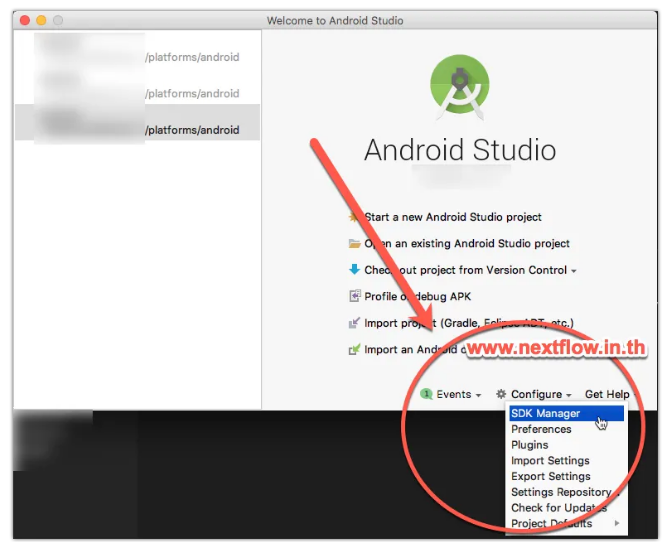The height and width of the screenshot is (542, 663).
Task: Click the Import project Gradle icon
Action: coord(354,323)
